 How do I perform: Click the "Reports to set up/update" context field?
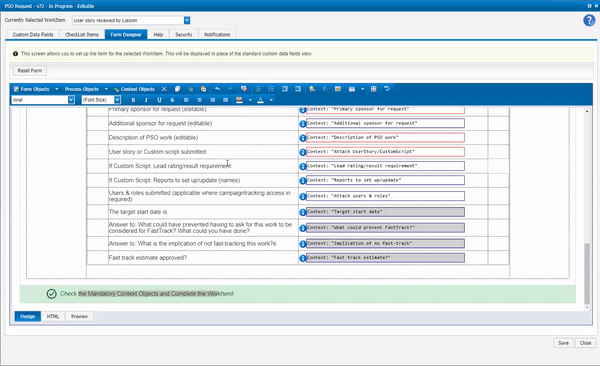click(x=385, y=180)
